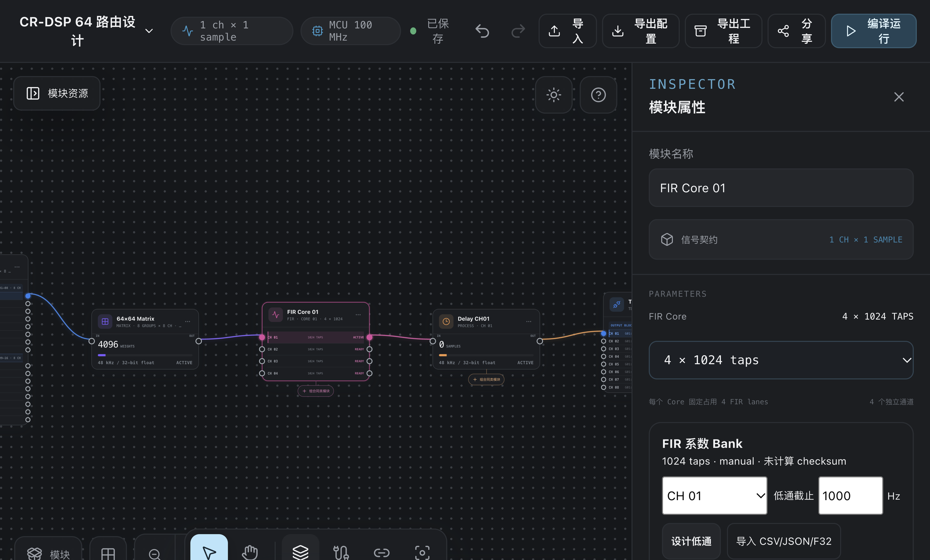
Task: Edit the 模块名称 field FIR Core 01
Action: (780, 188)
